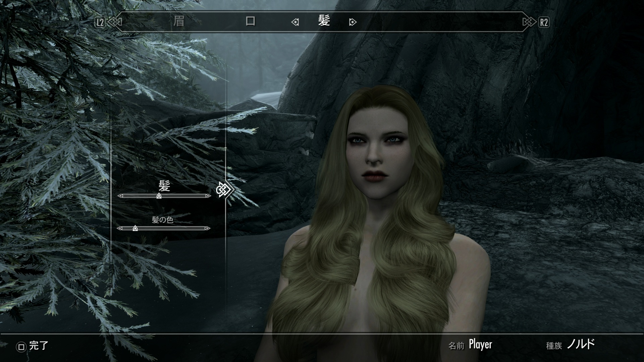Screen dimensions: 644x362
Task: Select the 眉 (eyebrows) category tab
Action: point(179,21)
